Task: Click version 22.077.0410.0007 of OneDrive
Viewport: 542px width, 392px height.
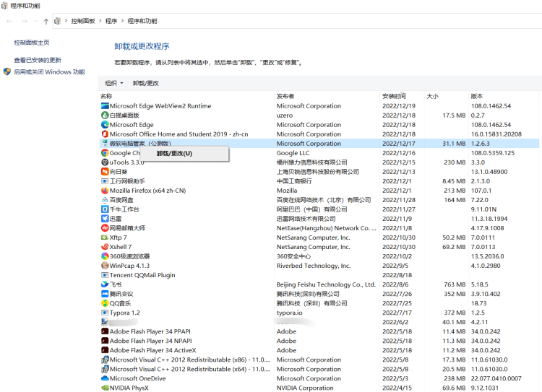Action: pyautogui.click(x=496, y=378)
